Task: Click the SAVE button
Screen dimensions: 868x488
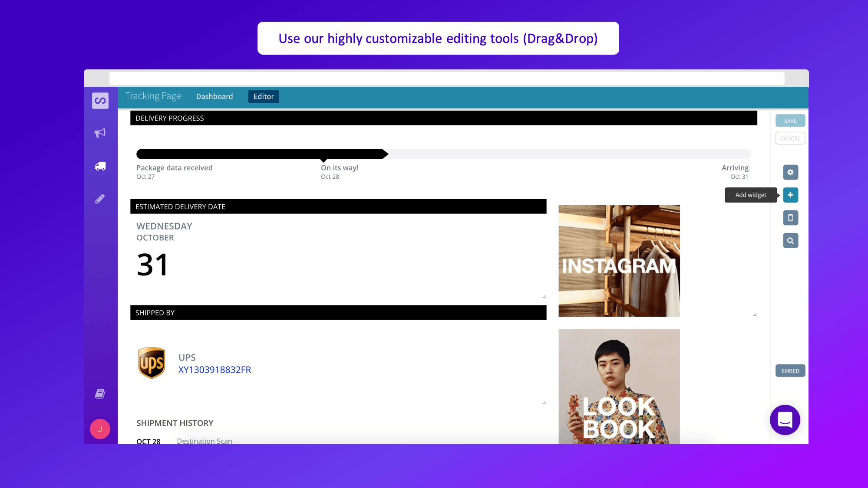Action: (x=790, y=120)
